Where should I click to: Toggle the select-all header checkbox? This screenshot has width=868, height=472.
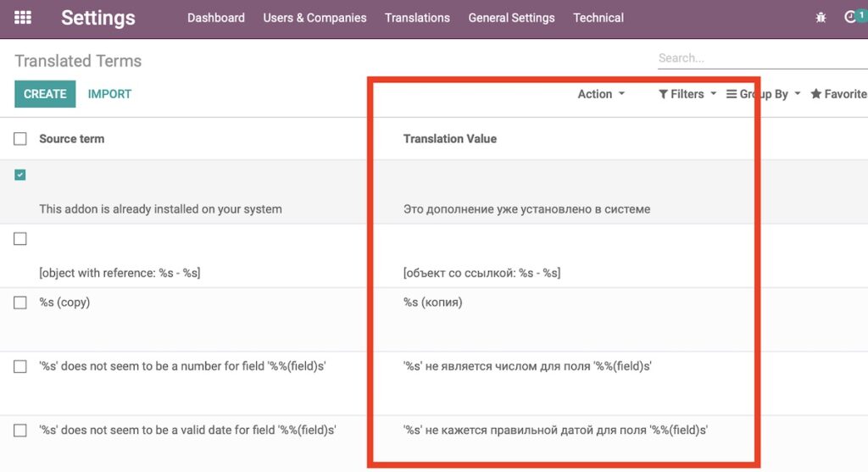click(x=20, y=139)
